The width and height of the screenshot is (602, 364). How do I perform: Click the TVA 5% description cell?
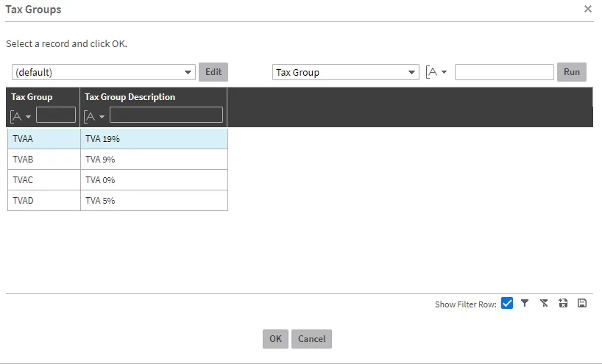(154, 201)
